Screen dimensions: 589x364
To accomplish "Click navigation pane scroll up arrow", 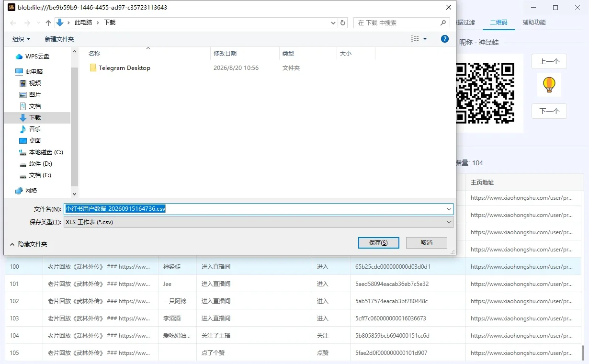I will 74,51.
